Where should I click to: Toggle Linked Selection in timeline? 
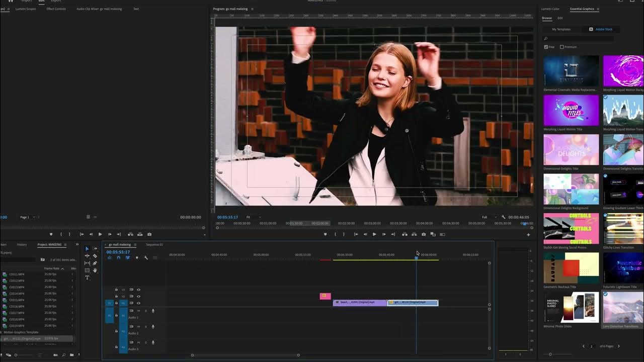[127, 257]
